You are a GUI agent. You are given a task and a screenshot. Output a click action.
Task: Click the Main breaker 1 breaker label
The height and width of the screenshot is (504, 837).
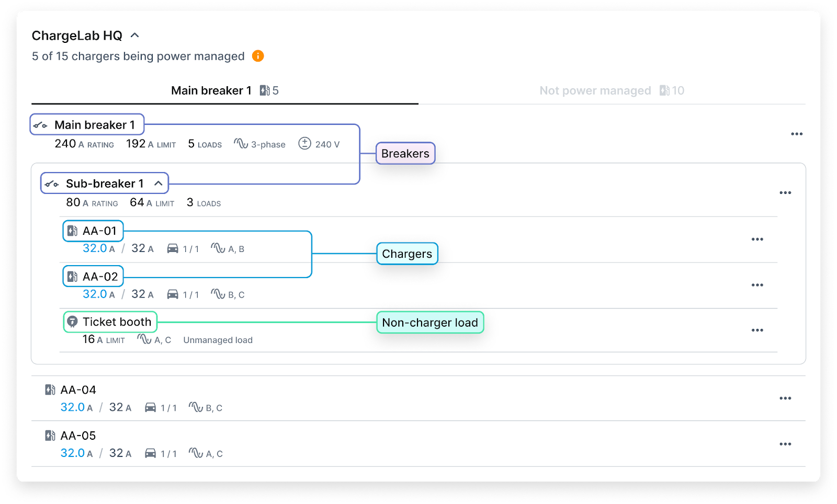(95, 125)
